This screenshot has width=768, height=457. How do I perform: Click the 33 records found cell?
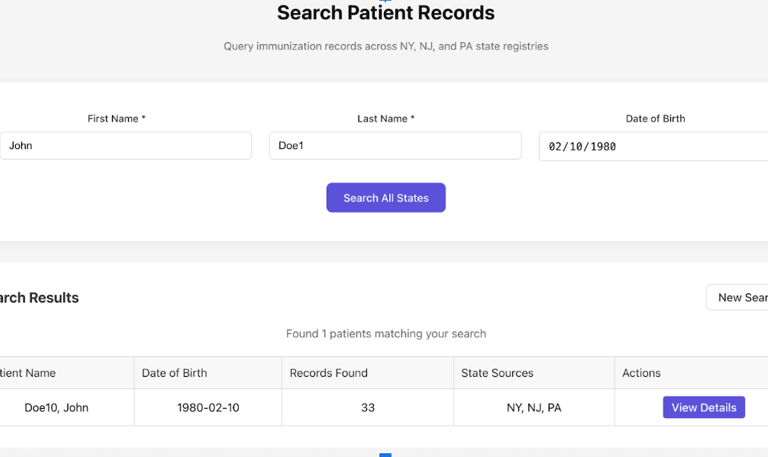click(x=367, y=408)
